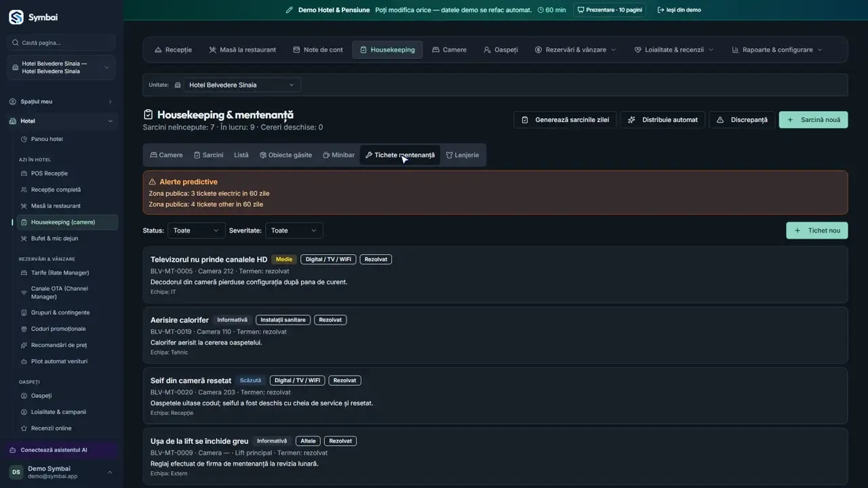This screenshot has width=868, height=488.
Task: Switch to the Camere top navigation tab
Action: tap(450, 49)
